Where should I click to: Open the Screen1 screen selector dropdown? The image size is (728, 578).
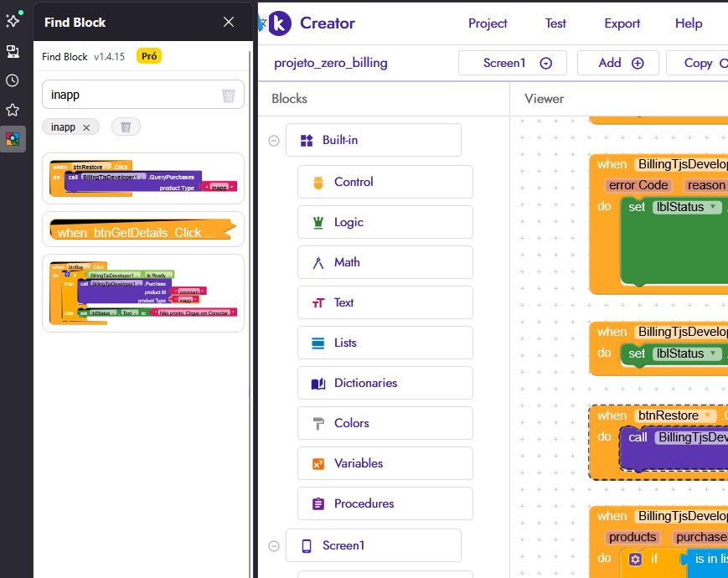[x=512, y=63]
